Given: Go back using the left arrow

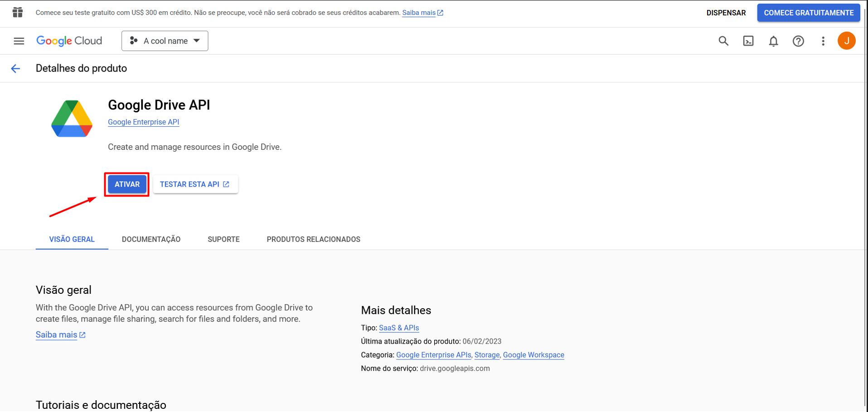Looking at the screenshot, I should pyautogui.click(x=15, y=68).
